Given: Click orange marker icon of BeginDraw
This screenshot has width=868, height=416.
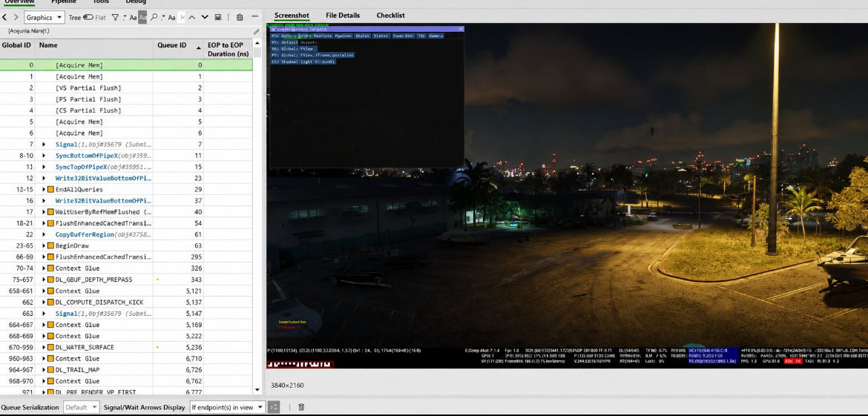Looking at the screenshot, I should pos(50,245).
